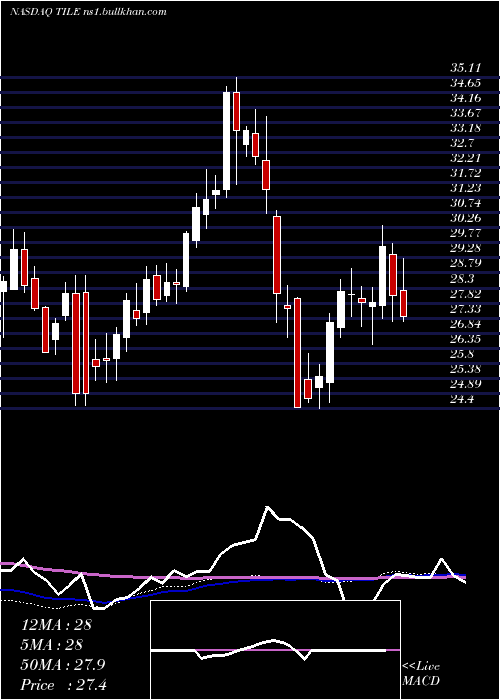Screen dimensions: 500x700
Task: Click the 24.89 price level label
Action: [465, 384]
